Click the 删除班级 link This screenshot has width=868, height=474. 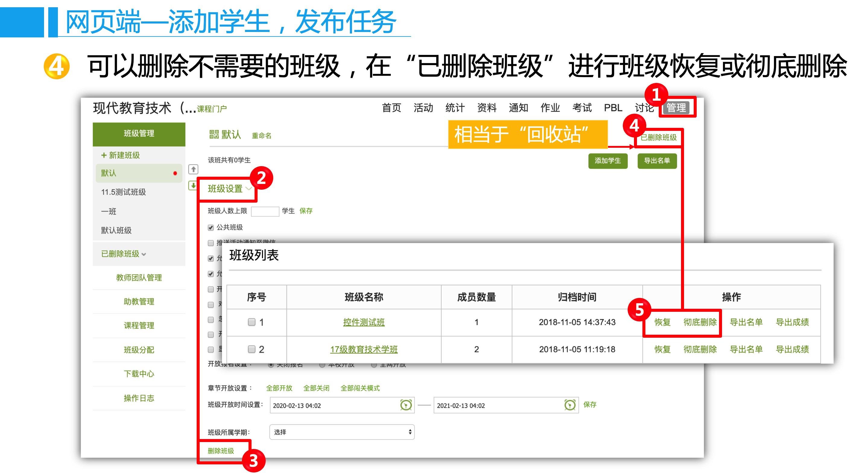tap(221, 451)
